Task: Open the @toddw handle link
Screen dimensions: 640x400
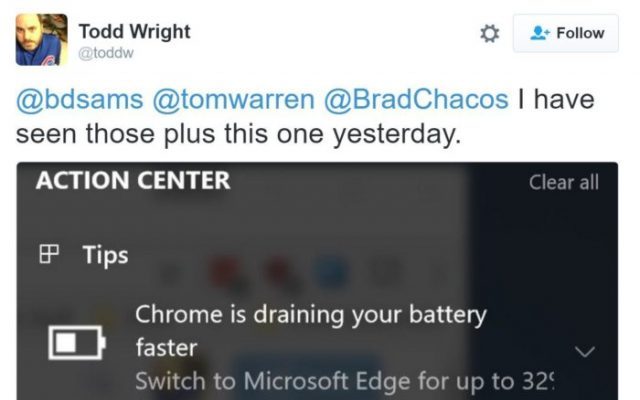Action: pyautogui.click(x=106, y=53)
